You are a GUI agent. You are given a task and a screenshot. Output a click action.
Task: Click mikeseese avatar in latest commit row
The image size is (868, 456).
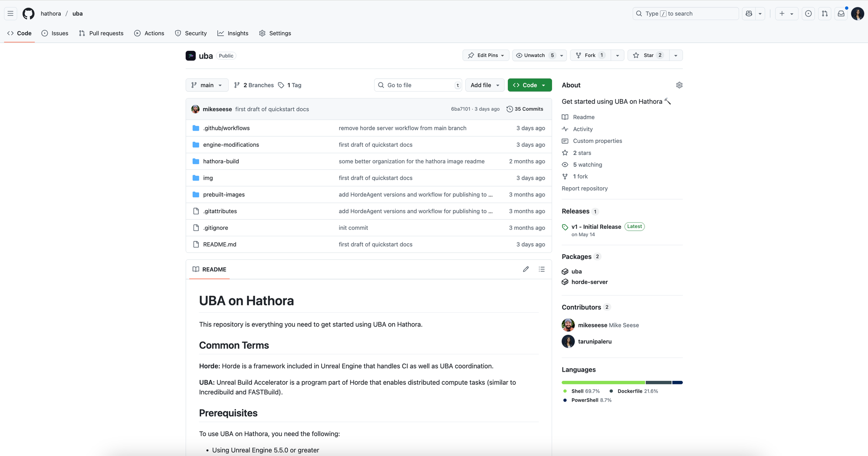(195, 109)
